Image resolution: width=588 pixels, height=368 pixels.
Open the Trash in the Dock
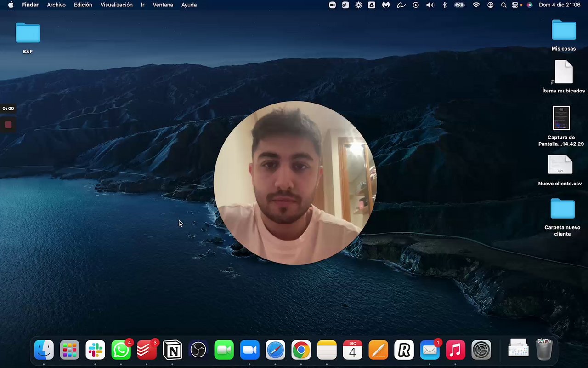coord(544,350)
